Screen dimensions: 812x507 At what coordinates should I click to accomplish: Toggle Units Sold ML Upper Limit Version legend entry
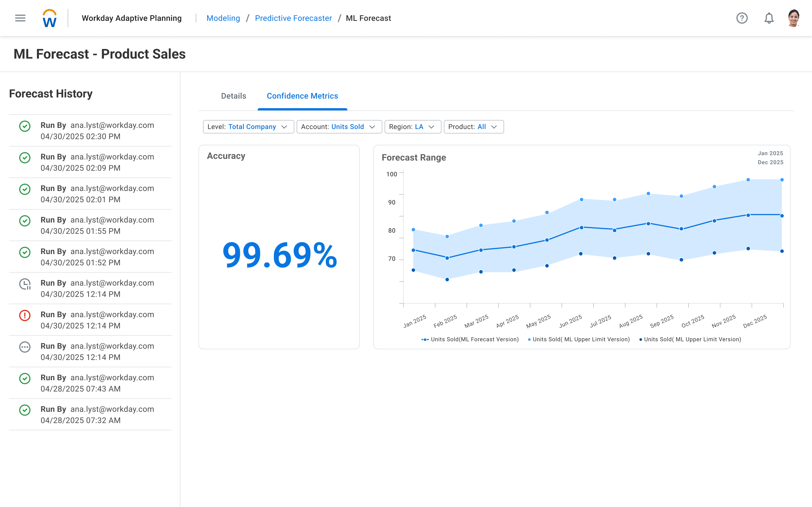[579, 339]
